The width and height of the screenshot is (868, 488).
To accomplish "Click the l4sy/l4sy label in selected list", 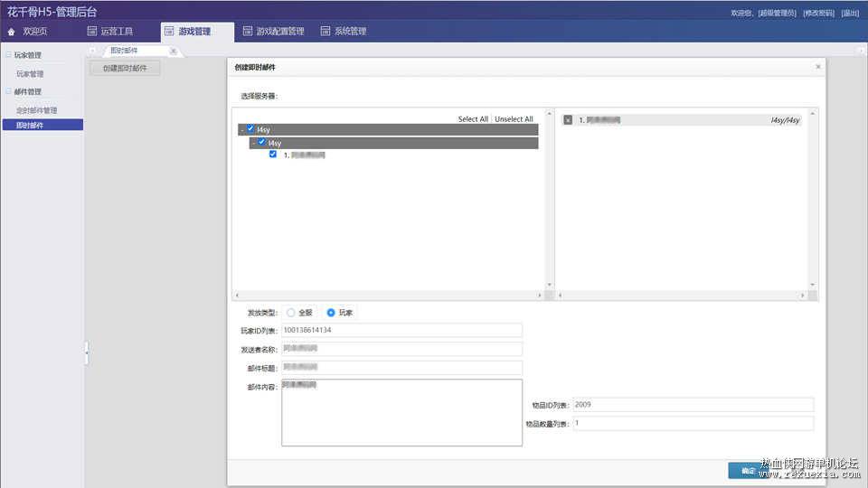I will 785,120.
